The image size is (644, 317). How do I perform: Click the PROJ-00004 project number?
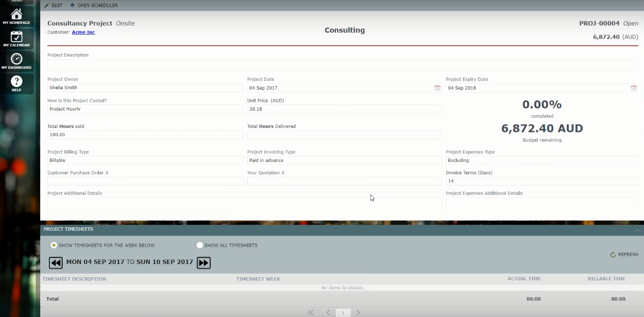click(599, 23)
